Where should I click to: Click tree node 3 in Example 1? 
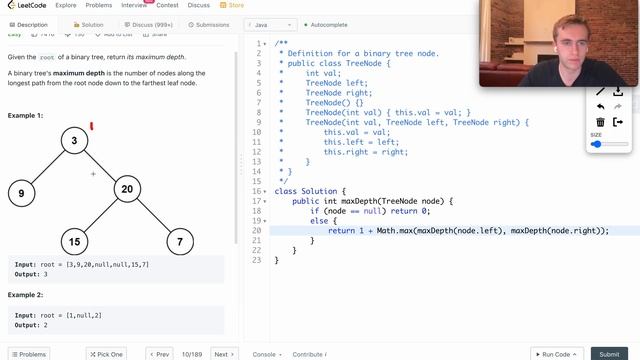click(x=74, y=140)
